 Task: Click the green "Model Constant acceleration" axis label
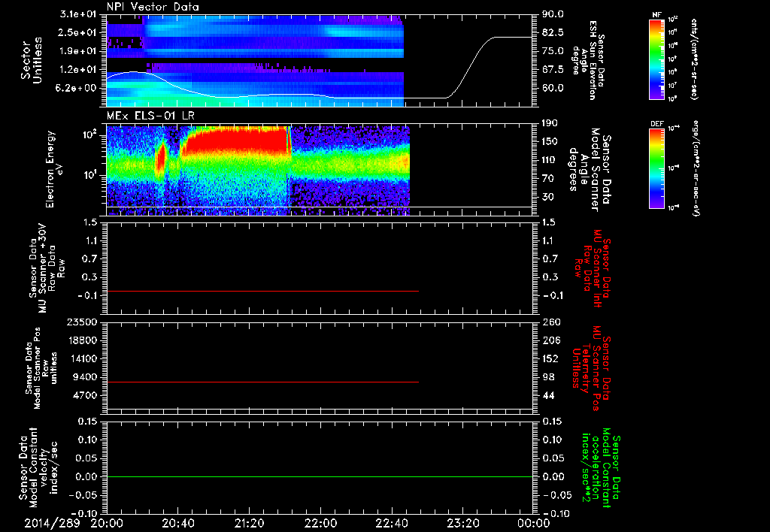pos(601,469)
